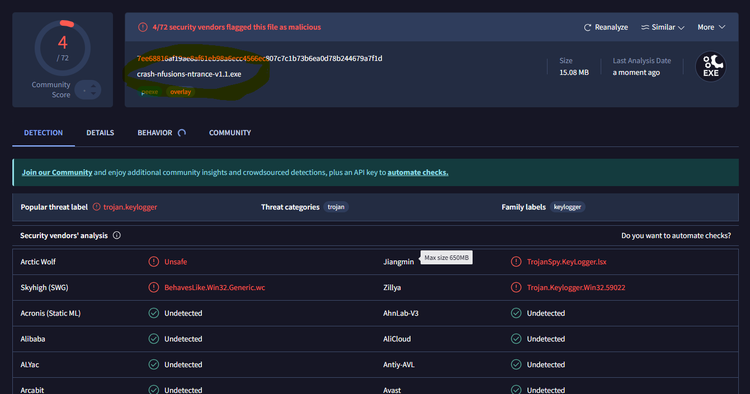
Task: Click the overlay tag
Action: click(180, 92)
